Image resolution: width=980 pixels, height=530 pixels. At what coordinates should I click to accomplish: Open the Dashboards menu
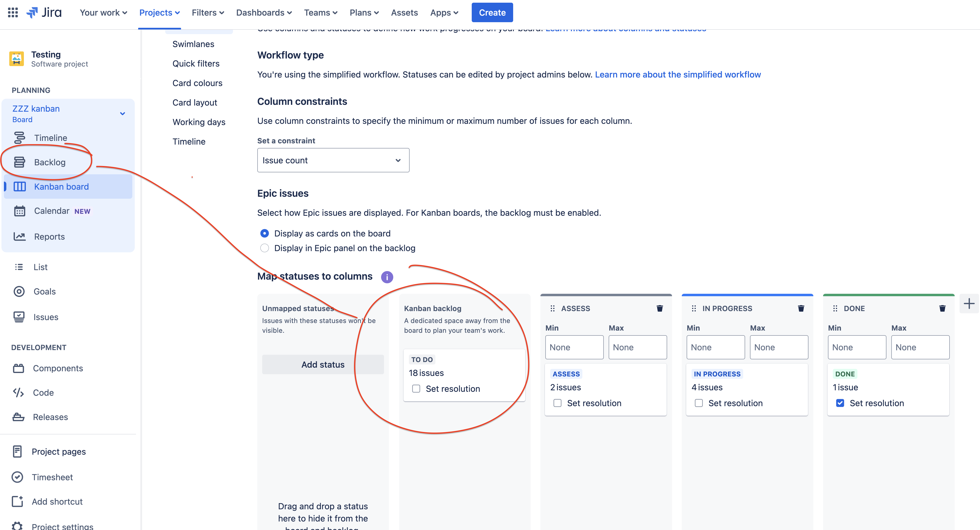click(264, 13)
